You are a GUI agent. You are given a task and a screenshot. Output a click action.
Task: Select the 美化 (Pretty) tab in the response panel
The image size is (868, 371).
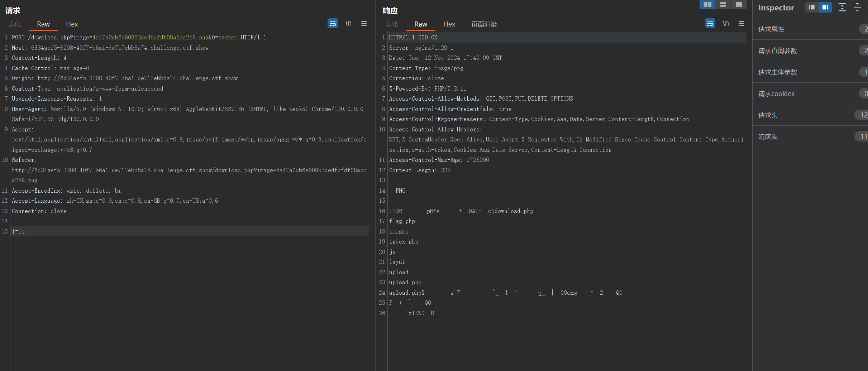(392, 24)
